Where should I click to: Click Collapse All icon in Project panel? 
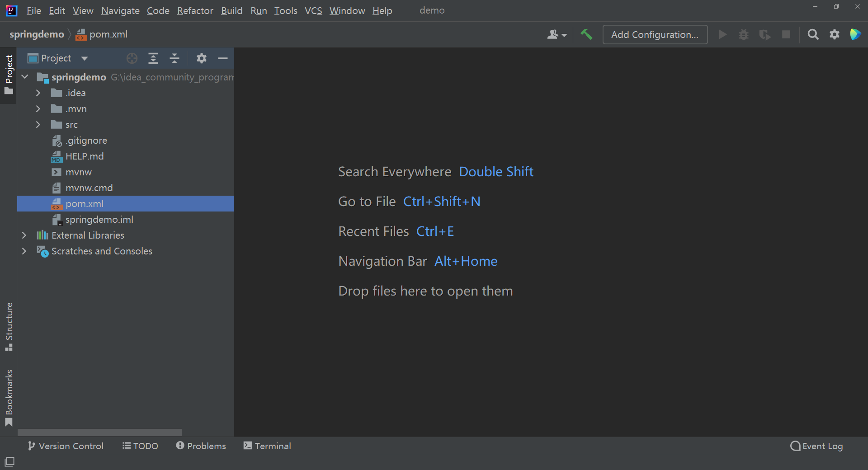[175, 58]
